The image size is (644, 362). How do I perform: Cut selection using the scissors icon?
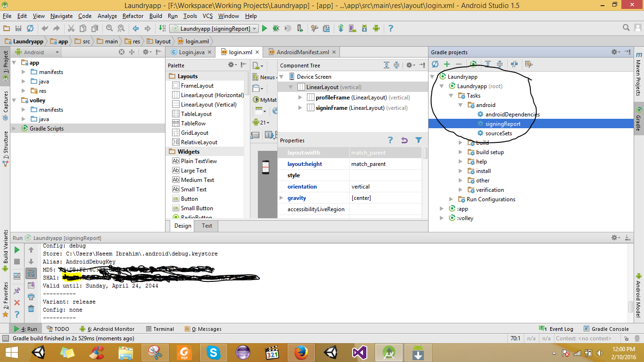pyautogui.click(x=71, y=29)
